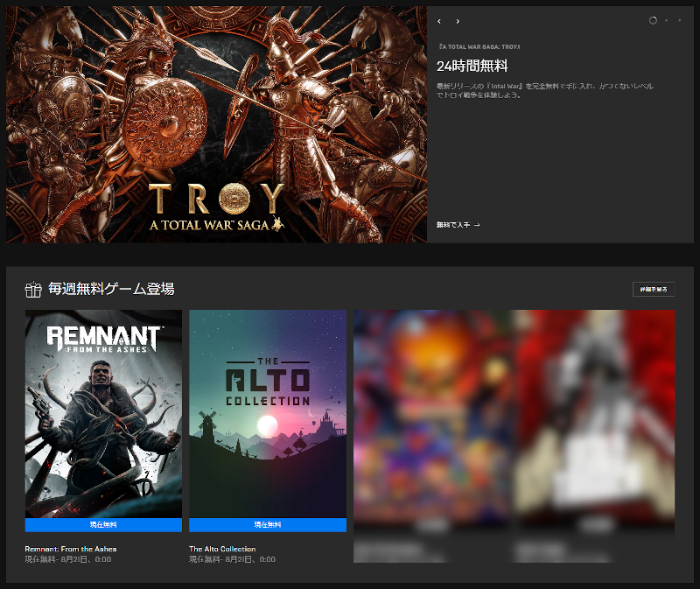This screenshot has height=589, width=700.
Task: Select the active ring carousel indicator
Action: [x=653, y=20]
